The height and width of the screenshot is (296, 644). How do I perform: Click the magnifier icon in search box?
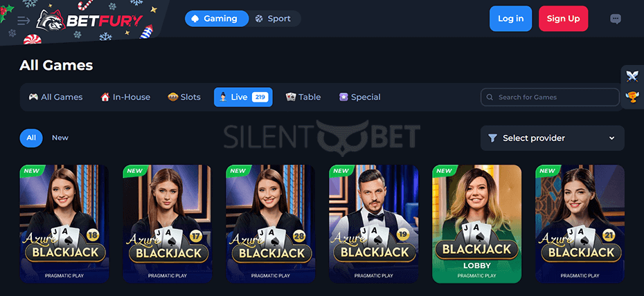point(490,98)
